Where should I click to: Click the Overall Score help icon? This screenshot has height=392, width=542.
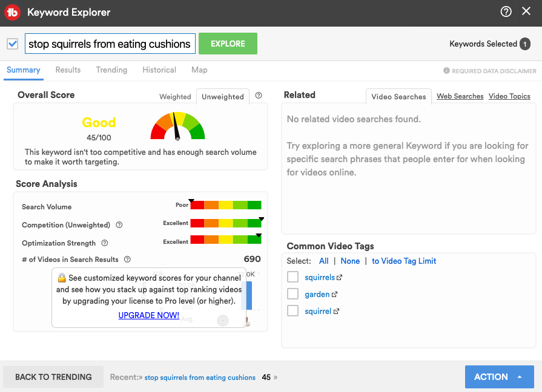click(259, 96)
